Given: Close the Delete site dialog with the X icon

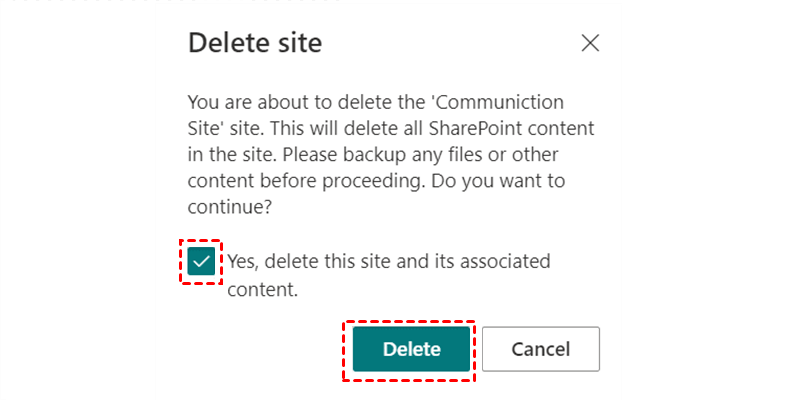Looking at the screenshot, I should coord(590,43).
